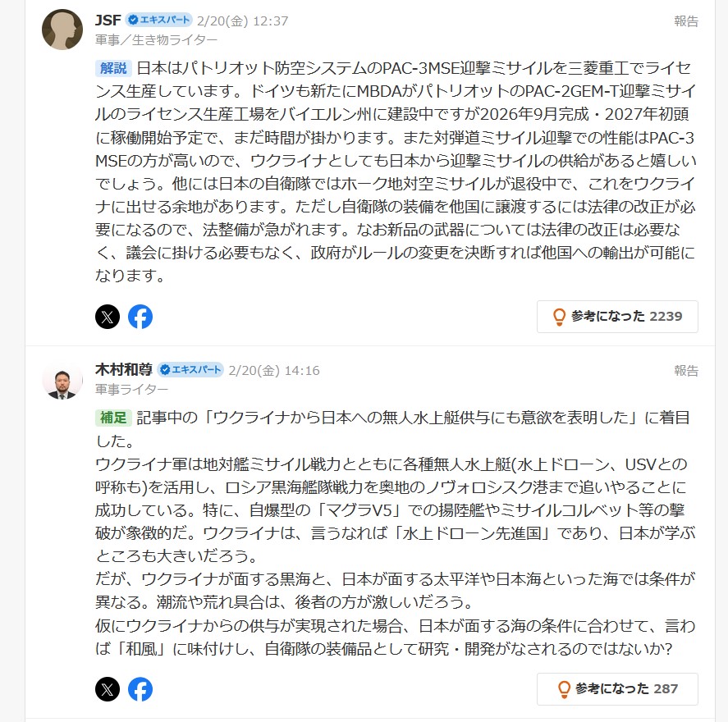Click the エキスパート badge next to 木村和尊
728x722 pixels.
click(x=190, y=370)
